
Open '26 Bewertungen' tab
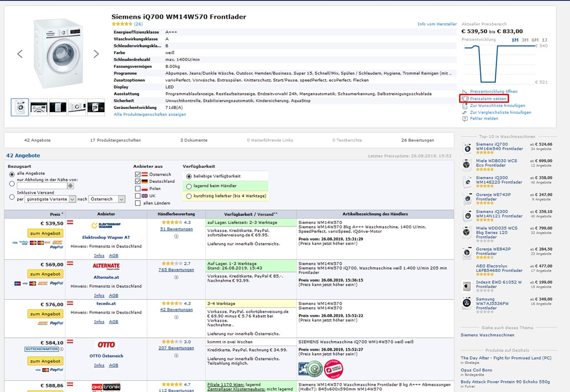tap(417, 140)
